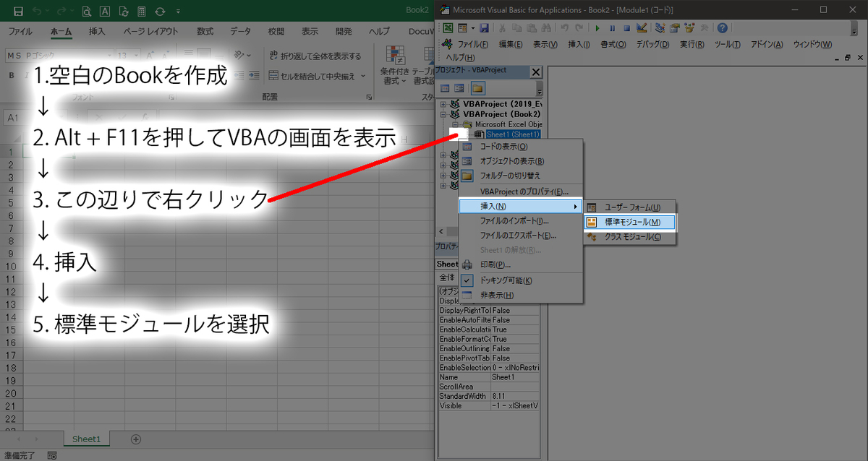Toggle Design Mode in VBA toolbar

(641, 28)
